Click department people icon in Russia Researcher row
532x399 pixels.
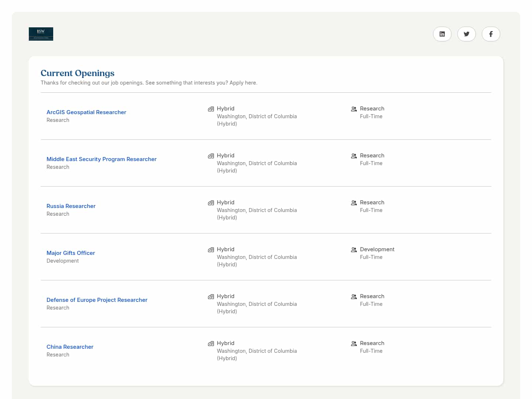[354, 203]
